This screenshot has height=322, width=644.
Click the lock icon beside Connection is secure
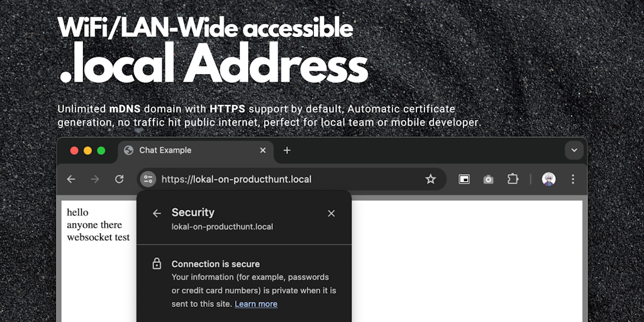click(x=157, y=264)
